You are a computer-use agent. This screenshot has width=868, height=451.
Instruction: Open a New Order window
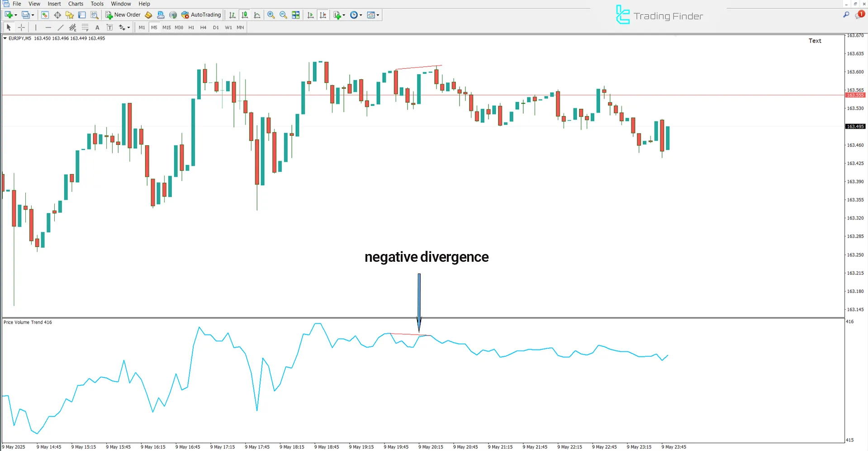click(122, 15)
